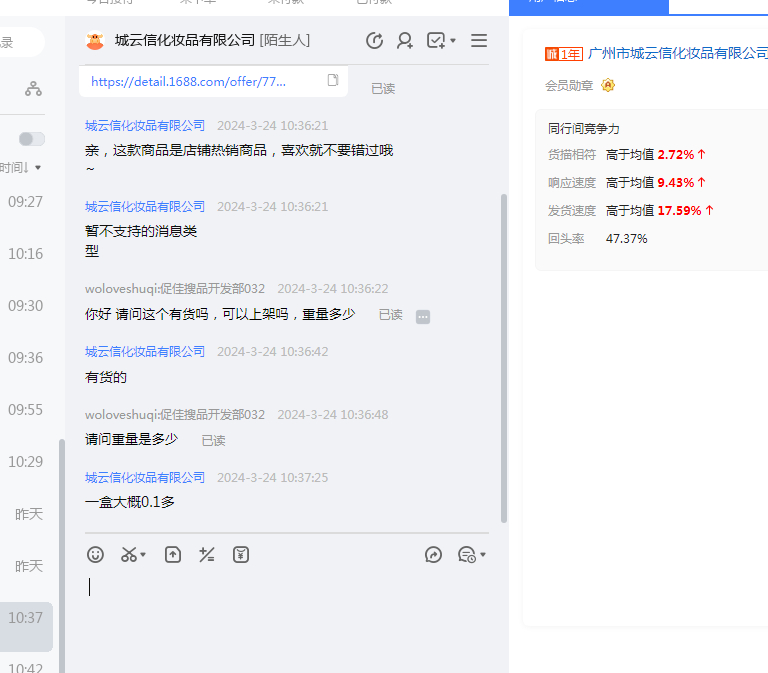Expand the dropdown arrow beside scissors icon
The width and height of the screenshot is (768, 673).
[x=143, y=555]
